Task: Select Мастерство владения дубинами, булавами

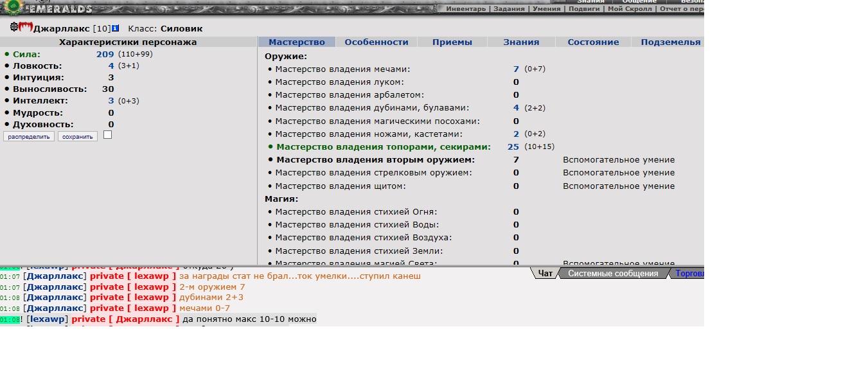Action: 372,108
